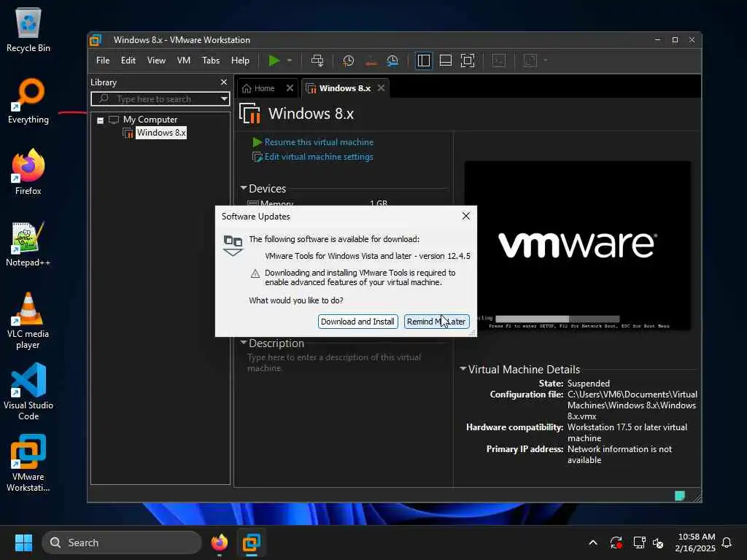Open the Recycle Bin desktop icon
Viewport: 747px width, 560px height.
pyautogui.click(x=28, y=29)
